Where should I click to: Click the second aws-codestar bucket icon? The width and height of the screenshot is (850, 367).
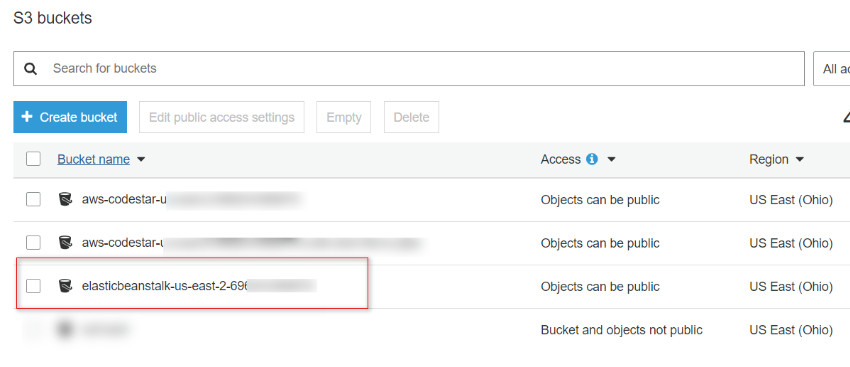65,242
